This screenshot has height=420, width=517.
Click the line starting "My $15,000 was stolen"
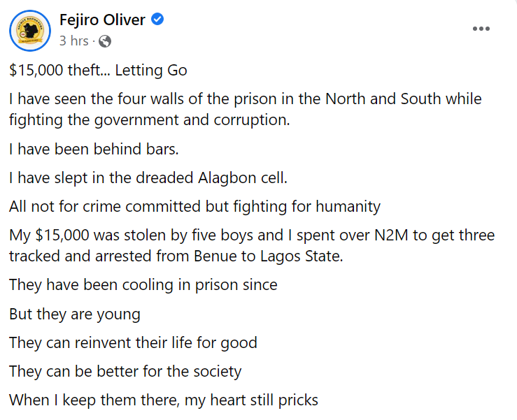[x=251, y=235]
